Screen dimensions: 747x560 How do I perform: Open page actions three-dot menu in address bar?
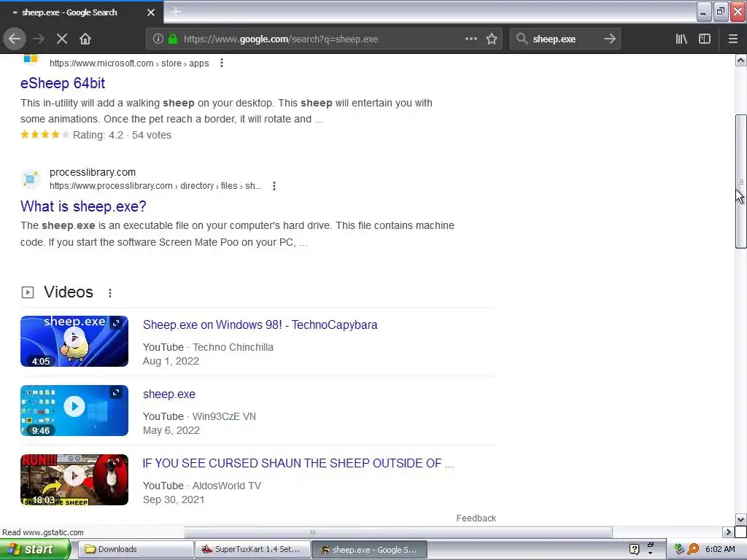[471, 39]
